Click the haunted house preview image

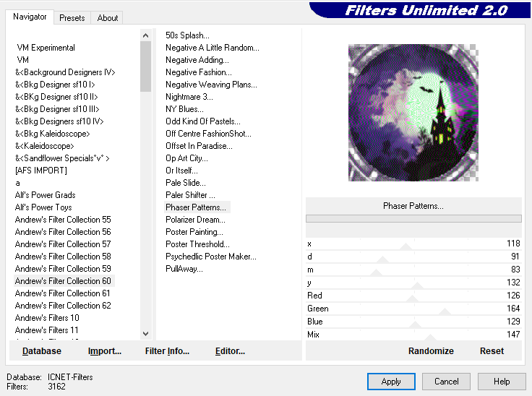click(x=413, y=113)
